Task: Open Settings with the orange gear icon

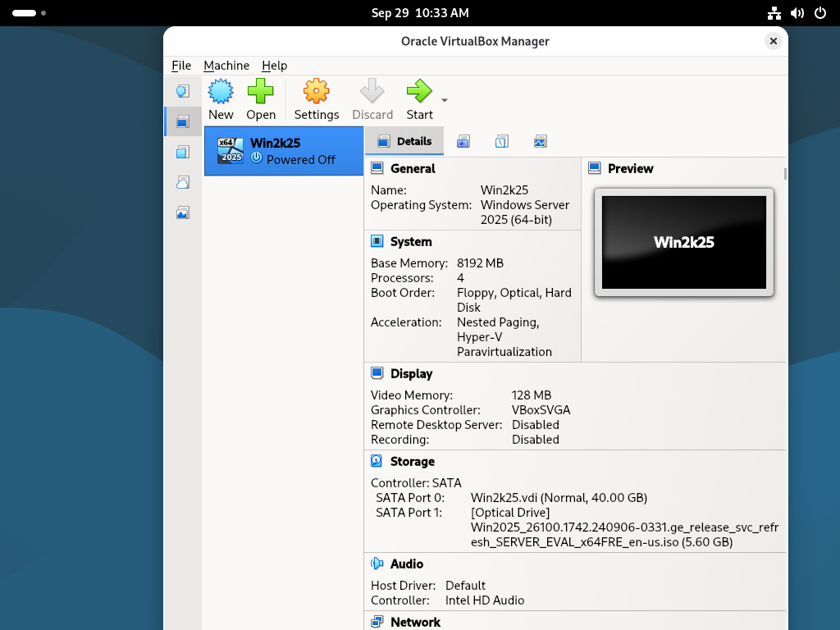Action: coord(317,92)
